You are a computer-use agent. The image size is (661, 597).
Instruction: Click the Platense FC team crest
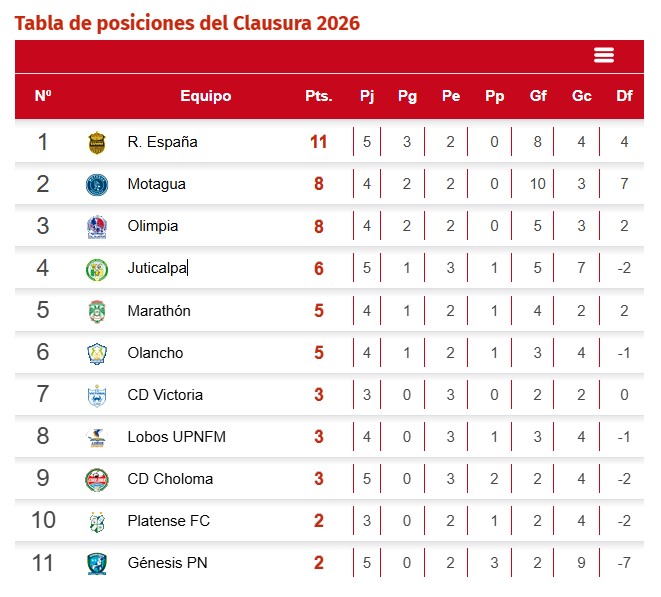pos(96,521)
